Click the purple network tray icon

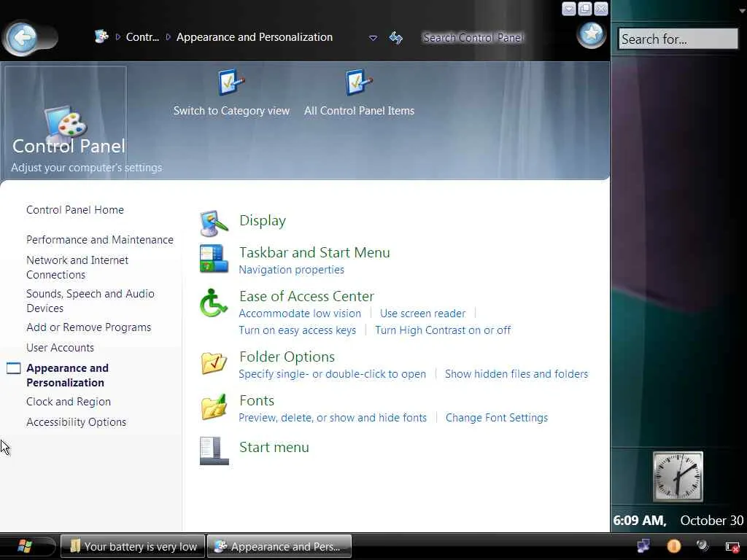643,545
